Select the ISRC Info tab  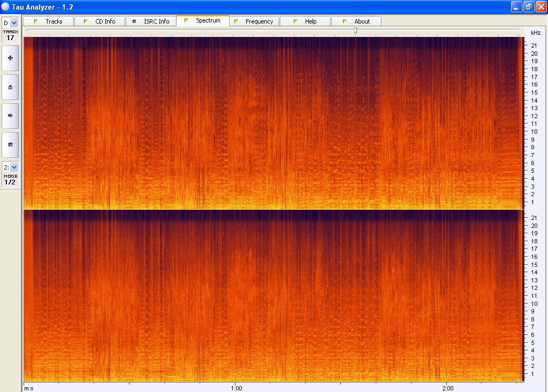(156, 21)
